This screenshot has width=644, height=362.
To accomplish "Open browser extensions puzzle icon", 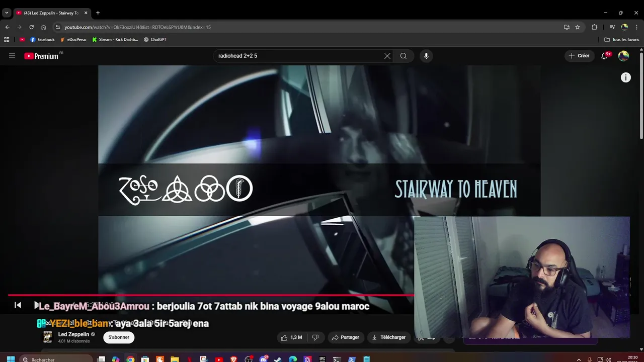I will coord(595,27).
